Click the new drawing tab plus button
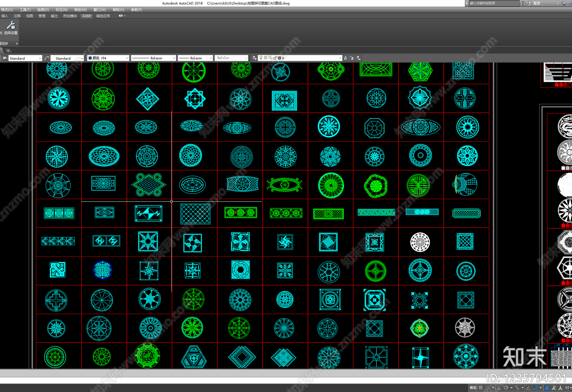The width and height of the screenshot is (572, 392). tap(8, 51)
